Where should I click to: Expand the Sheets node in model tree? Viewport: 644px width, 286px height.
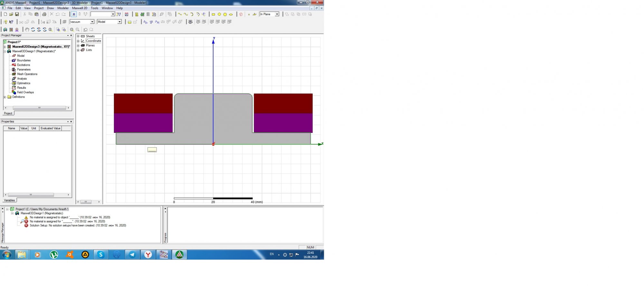click(x=78, y=36)
